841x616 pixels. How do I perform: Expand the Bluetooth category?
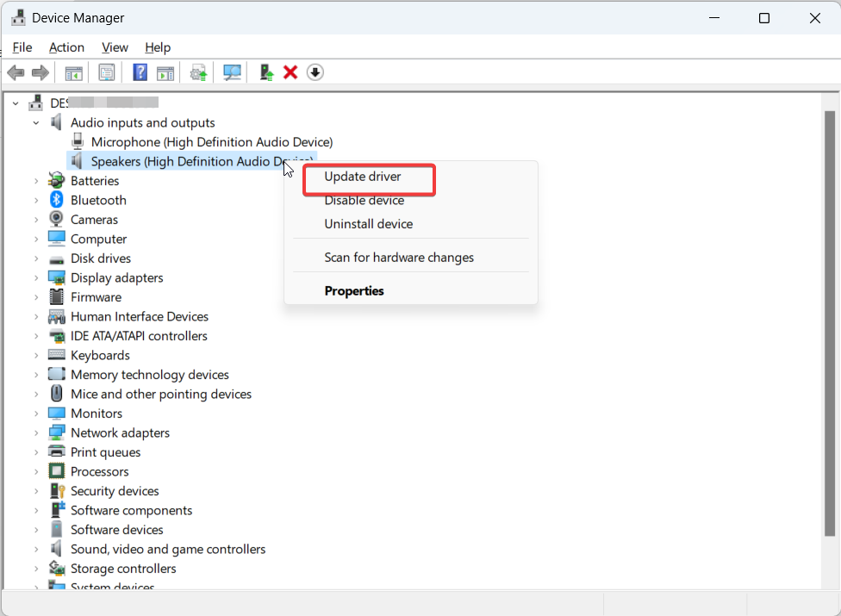36,201
